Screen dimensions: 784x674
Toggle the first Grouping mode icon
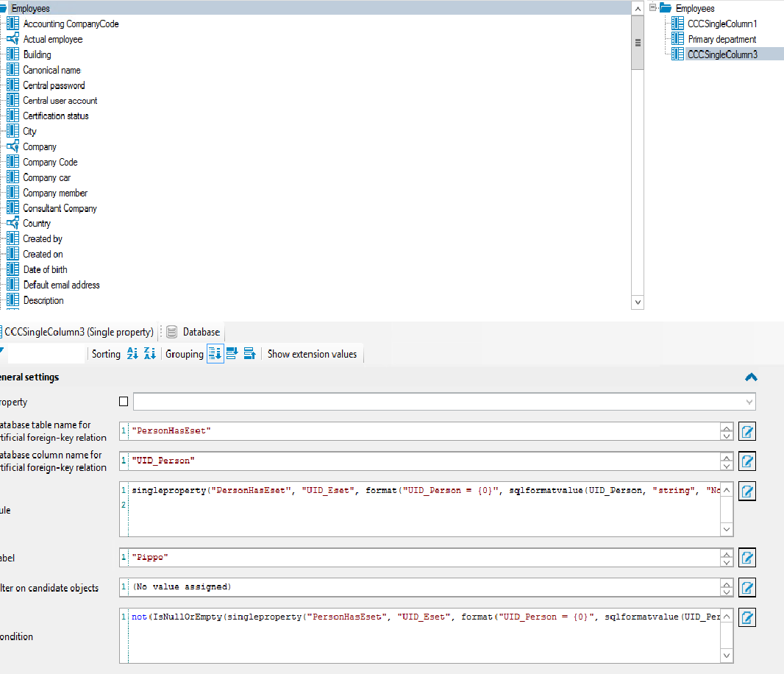(x=215, y=354)
